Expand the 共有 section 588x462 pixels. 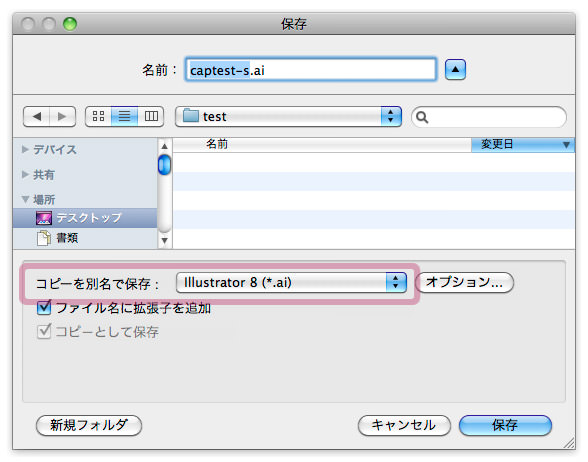click(25, 174)
